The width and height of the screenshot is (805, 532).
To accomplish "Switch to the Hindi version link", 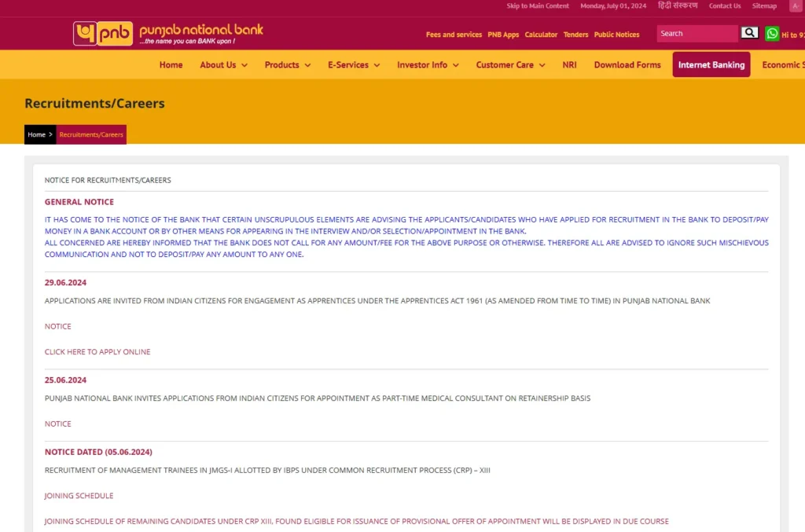I will tap(678, 6).
